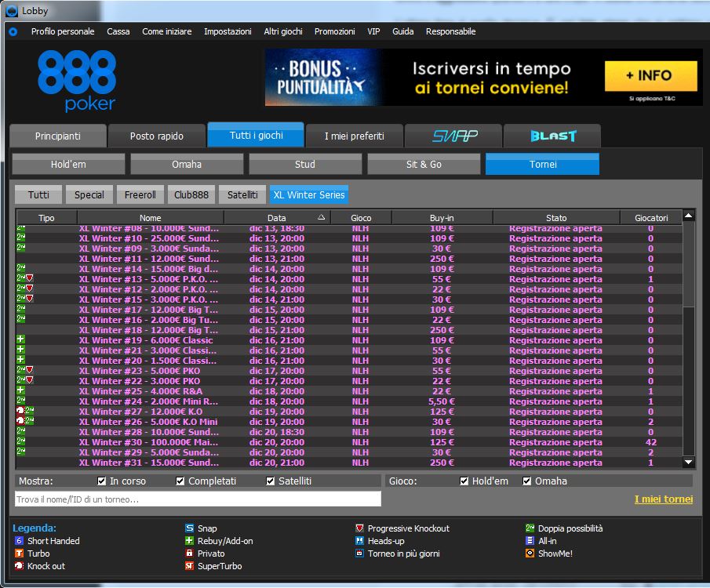
Task: Focus the tournament name/ID search field
Action: 198,499
